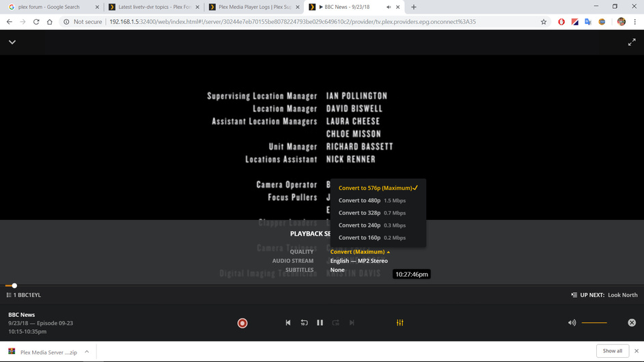This screenshot has height=362, width=644.
Task: Select Convert to 480p 1.5 Mbps
Action: tap(378, 201)
